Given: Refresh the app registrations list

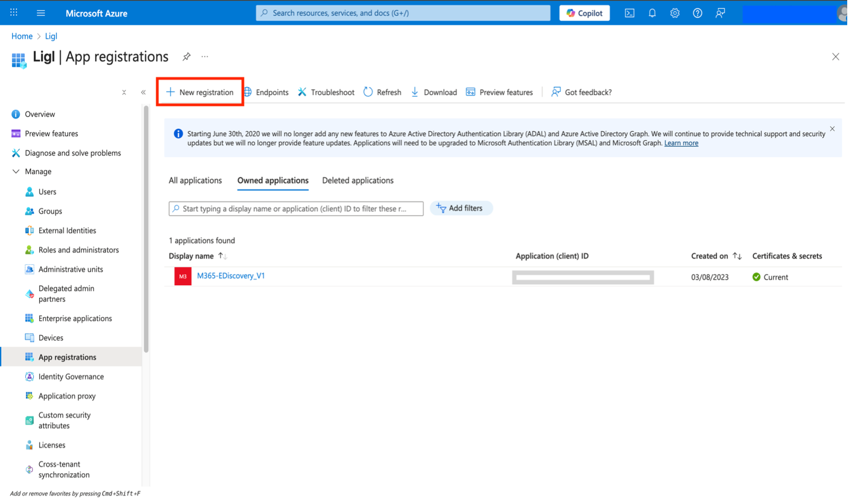Looking at the screenshot, I should [x=382, y=92].
